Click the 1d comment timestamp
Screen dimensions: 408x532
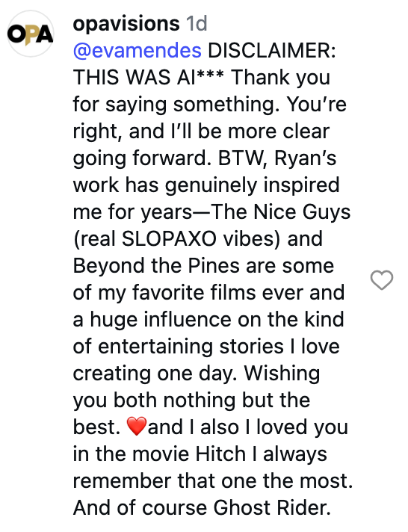197,23
